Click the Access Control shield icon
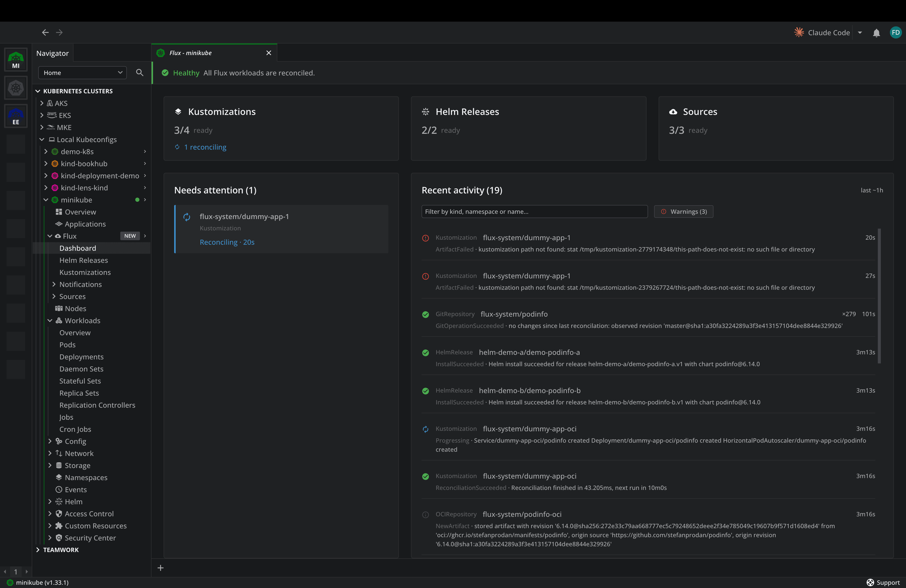The image size is (906, 588). [59, 514]
